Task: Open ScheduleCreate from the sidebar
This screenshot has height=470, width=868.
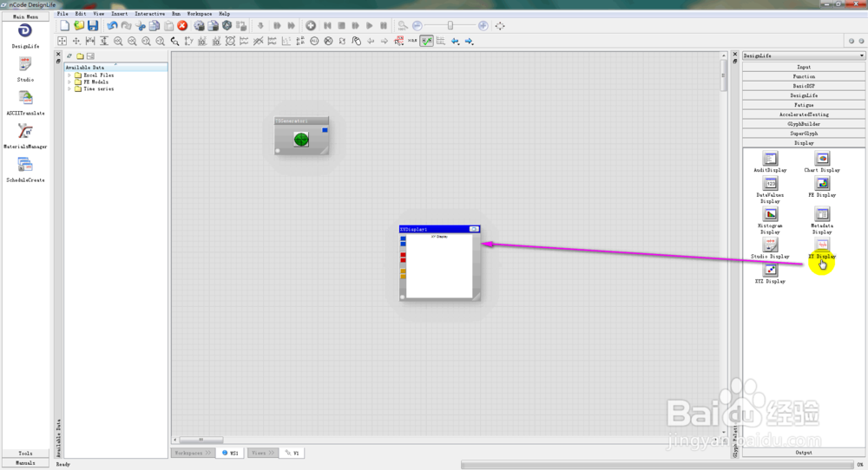Action: coord(25,170)
